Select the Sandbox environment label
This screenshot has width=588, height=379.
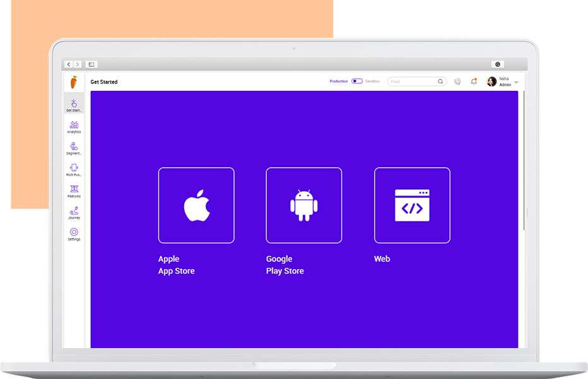pos(372,81)
